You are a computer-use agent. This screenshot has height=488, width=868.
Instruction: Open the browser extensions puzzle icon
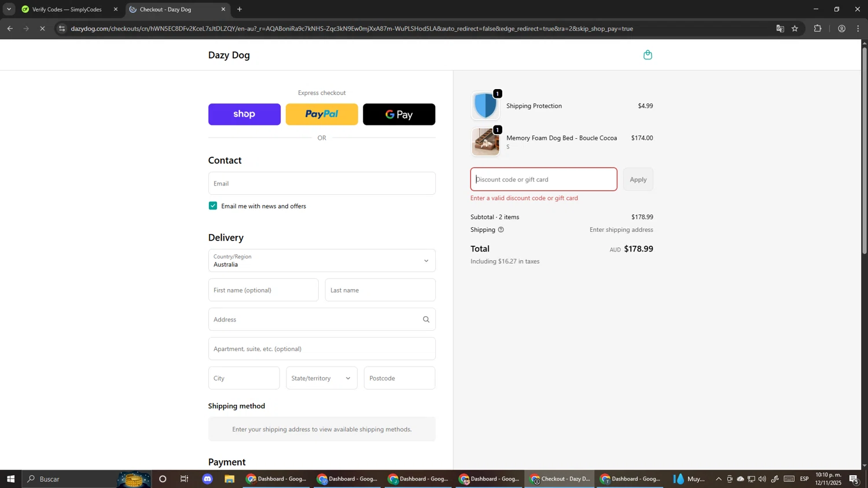[818, 28]
